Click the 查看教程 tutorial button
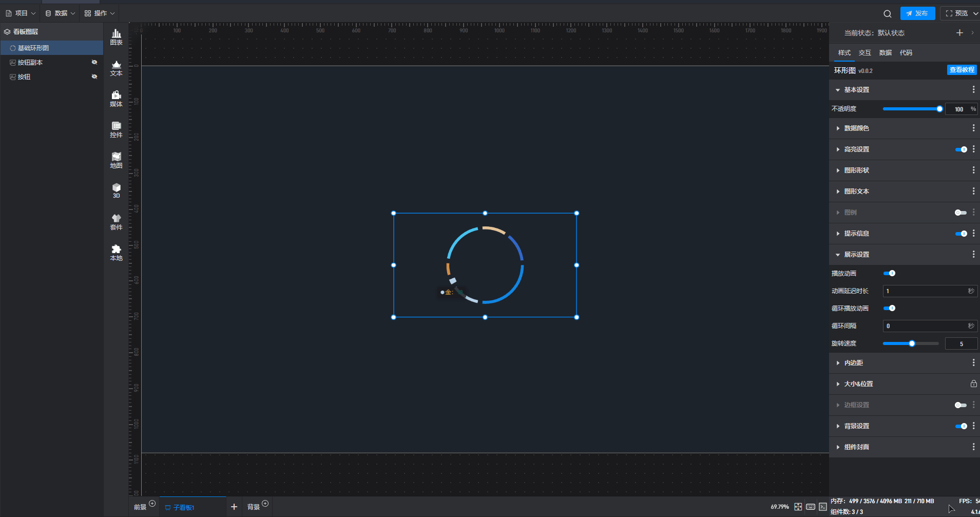This screenshot has height=517, width=980. (x=962, y=70)
